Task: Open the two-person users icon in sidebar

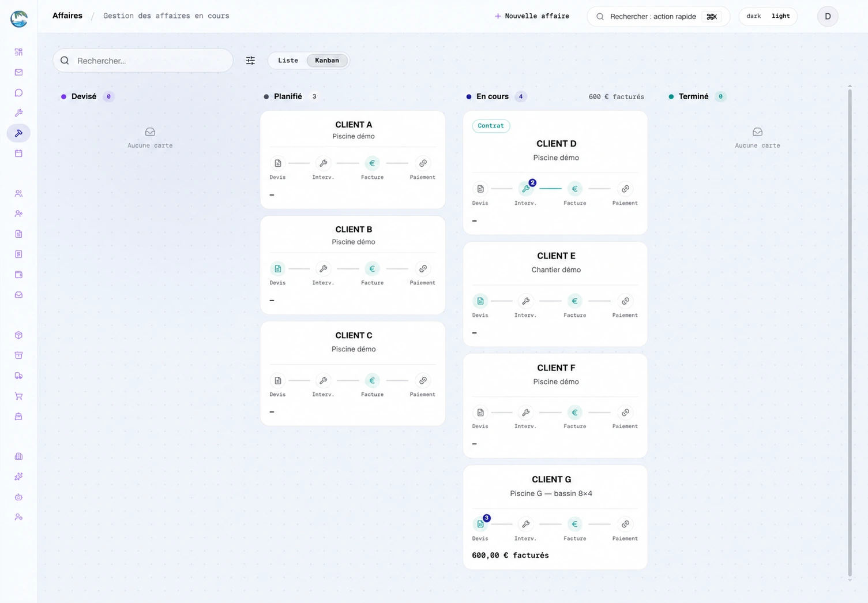Action: click(x=18, y=193)
